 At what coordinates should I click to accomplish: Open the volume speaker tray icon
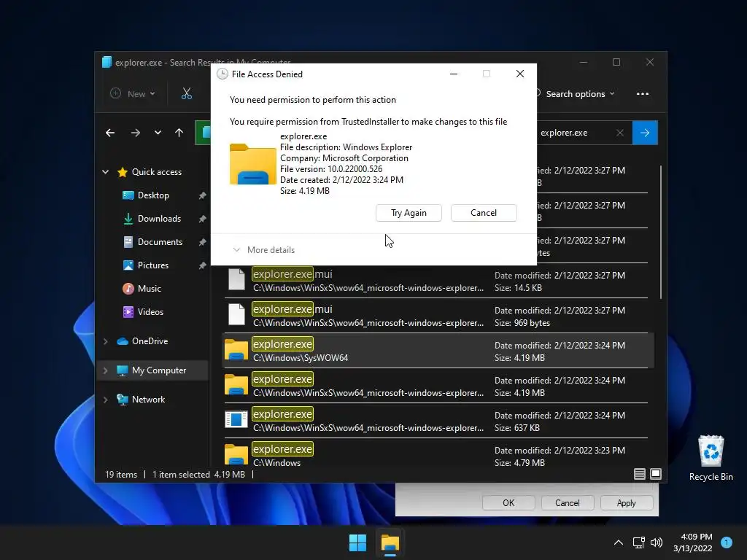pyautogui.click(x=657, y=542)
